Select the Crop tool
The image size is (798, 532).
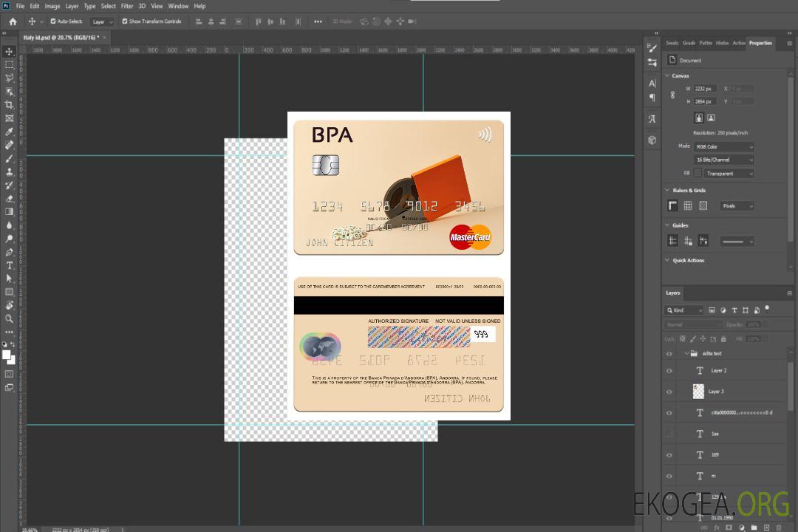[9, 105]
